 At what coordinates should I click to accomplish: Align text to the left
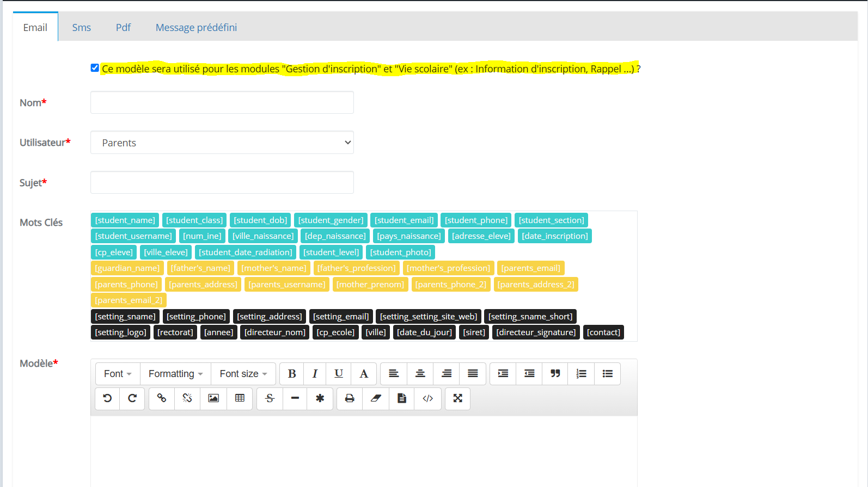click(394, 374)
